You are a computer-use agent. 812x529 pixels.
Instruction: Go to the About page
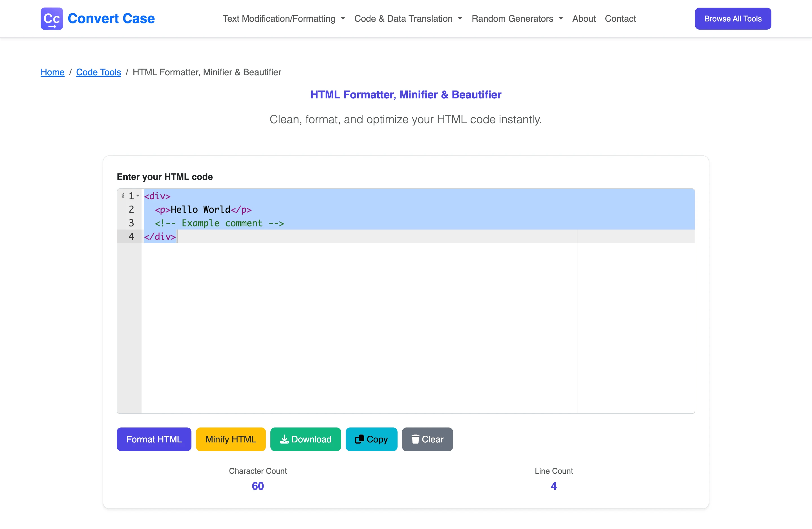[x=584, y=18]
